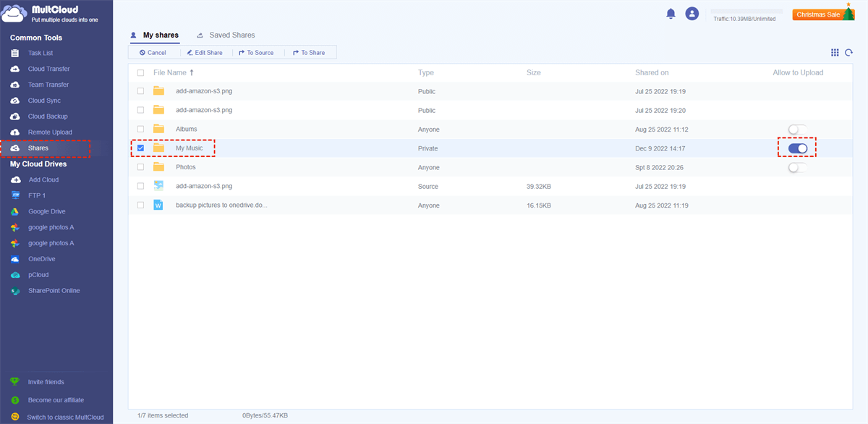
Task: Click the Cancel share button
Action: click(153, 53)
